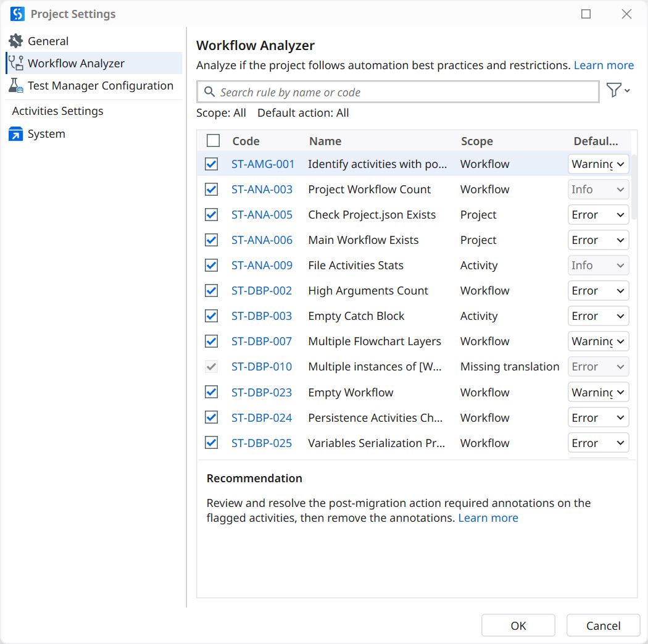648x644 pixels.
Task: Click the Workflow Analyzer sidebar icon
Action: pyautogui.click(x=15, y=64)
